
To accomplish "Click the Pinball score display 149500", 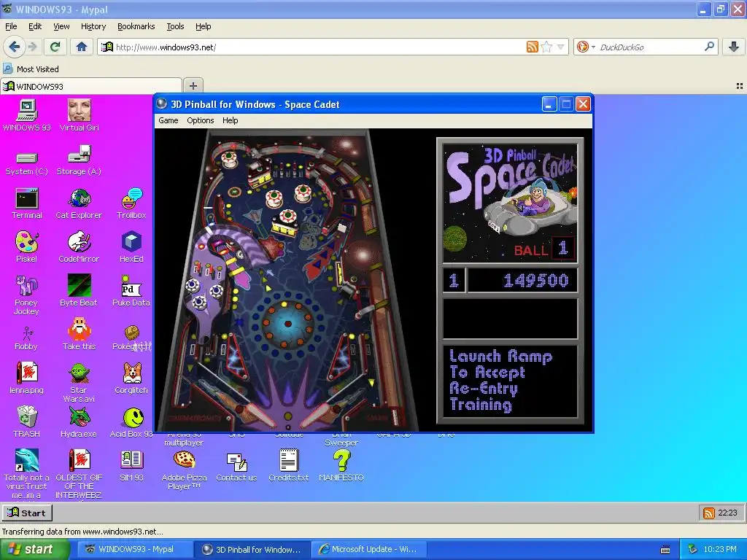I will [x=522, y=280].
